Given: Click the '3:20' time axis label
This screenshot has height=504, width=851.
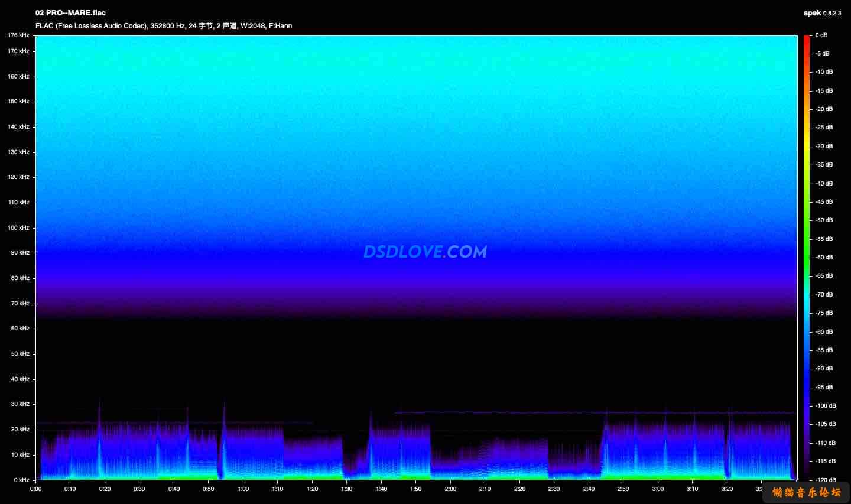Looking at the screenshot, I should click(727, 489).
